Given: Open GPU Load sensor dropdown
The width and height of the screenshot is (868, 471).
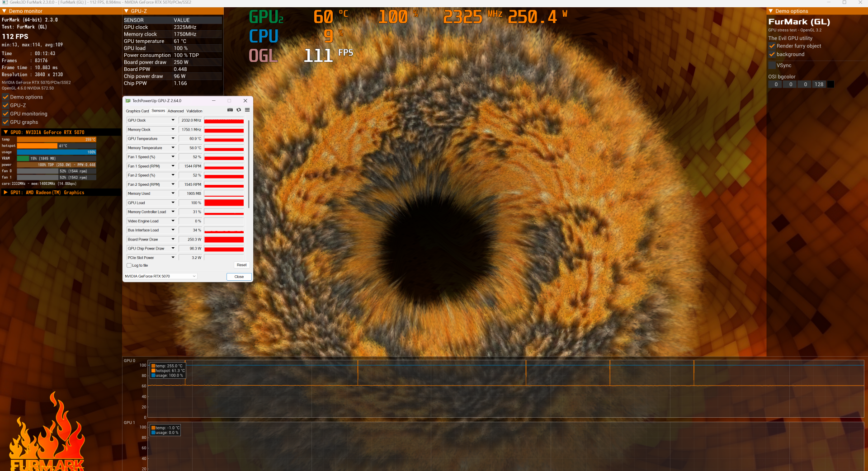Looking at the screenshot, I should pos(173,203).
